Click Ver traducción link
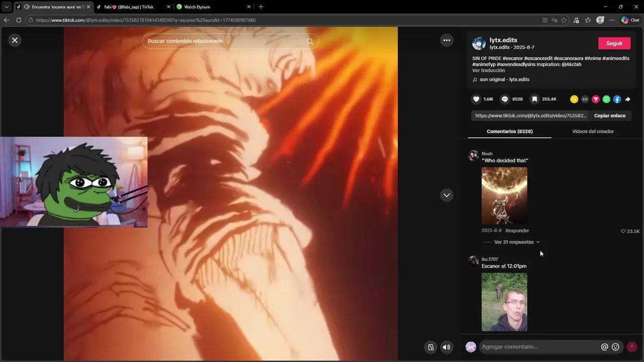The height and width of the screenshot is (362, 644). (x=488, y=70)
